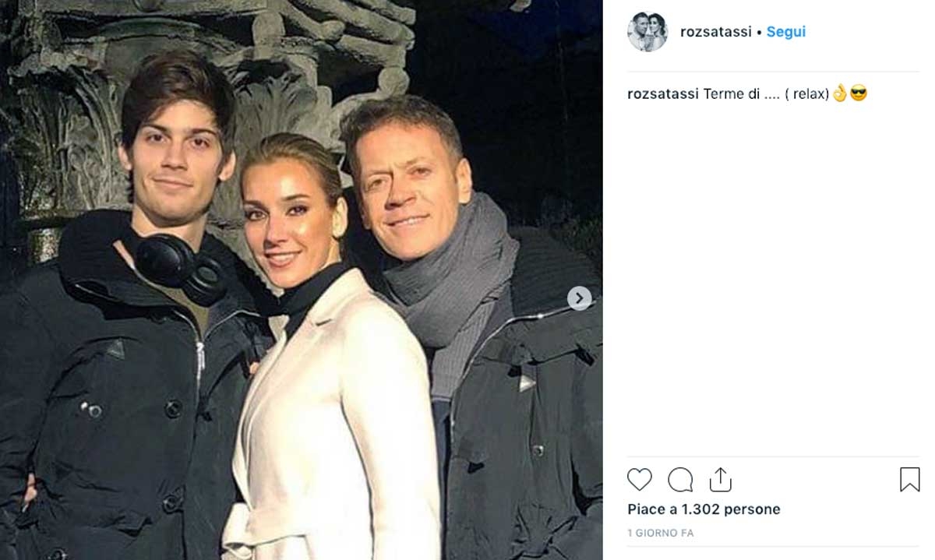Share the post using the upload arrow icon
The width and height of the screenshot is (935, 560).
(721, 479)
